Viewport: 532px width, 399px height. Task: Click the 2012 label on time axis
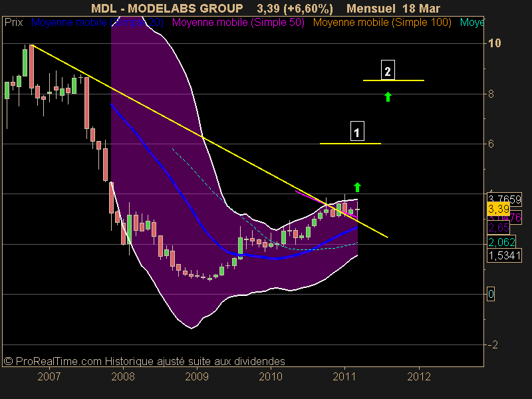click(x=419, y=376)
